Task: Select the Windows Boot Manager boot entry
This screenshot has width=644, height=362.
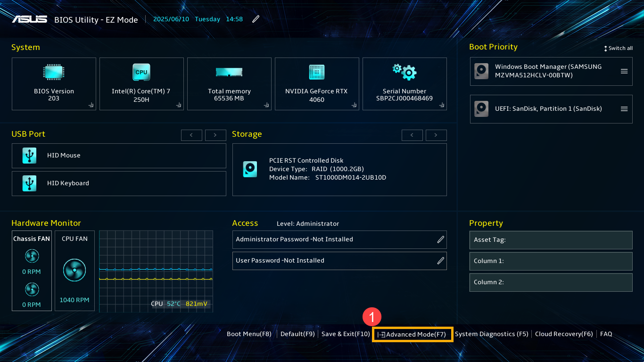Action: point(551,71)
